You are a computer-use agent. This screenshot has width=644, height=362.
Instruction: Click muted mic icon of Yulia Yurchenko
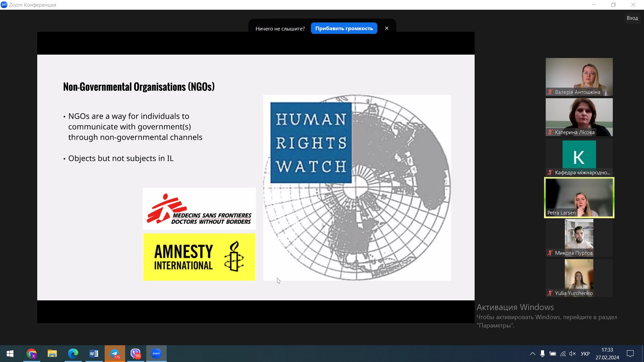click(550, 293)
